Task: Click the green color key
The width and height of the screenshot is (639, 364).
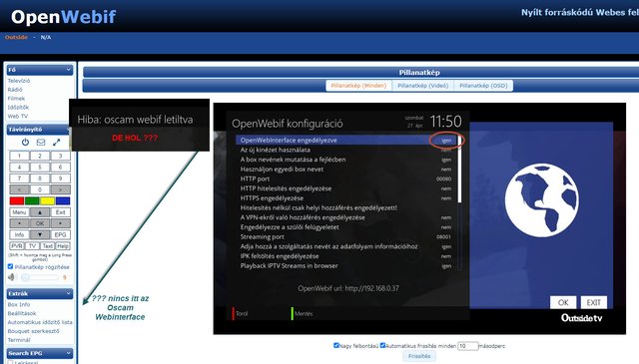Action: [32, 200]
